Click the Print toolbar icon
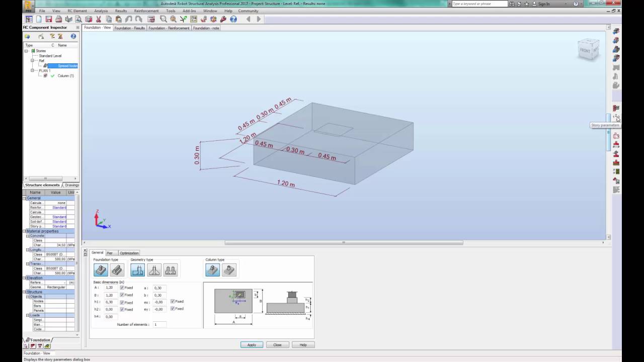644x362 pixels. point(58,19)
